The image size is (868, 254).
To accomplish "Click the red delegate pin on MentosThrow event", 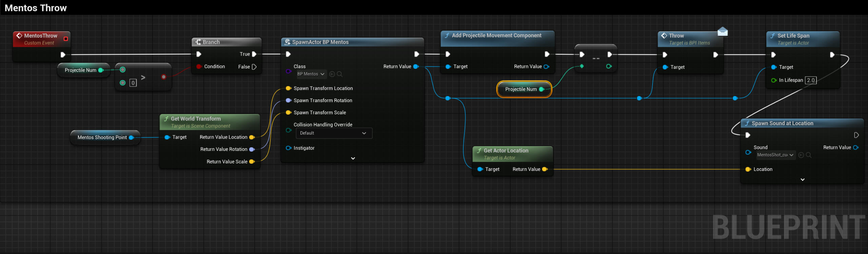I will (x=66, y=39).
